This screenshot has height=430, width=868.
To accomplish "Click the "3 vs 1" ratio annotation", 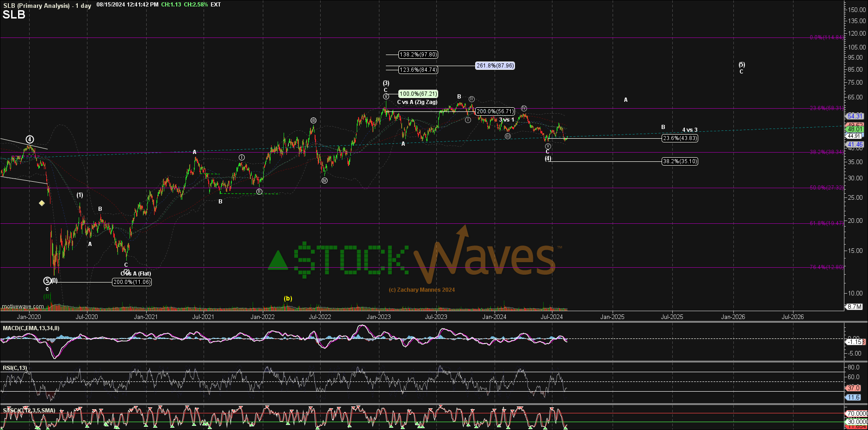I will click(x=507, y=120).
